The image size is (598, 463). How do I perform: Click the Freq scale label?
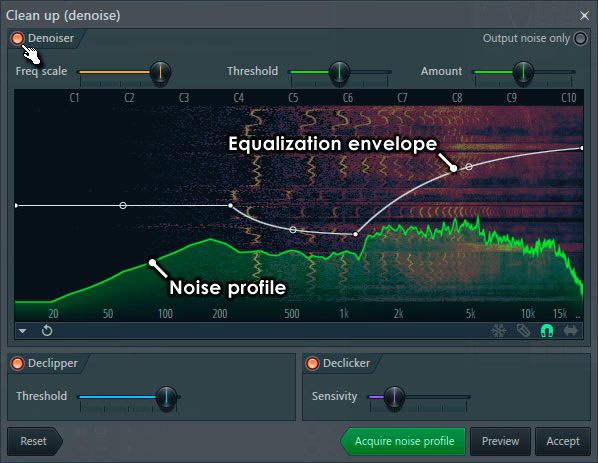pos(41,71)
